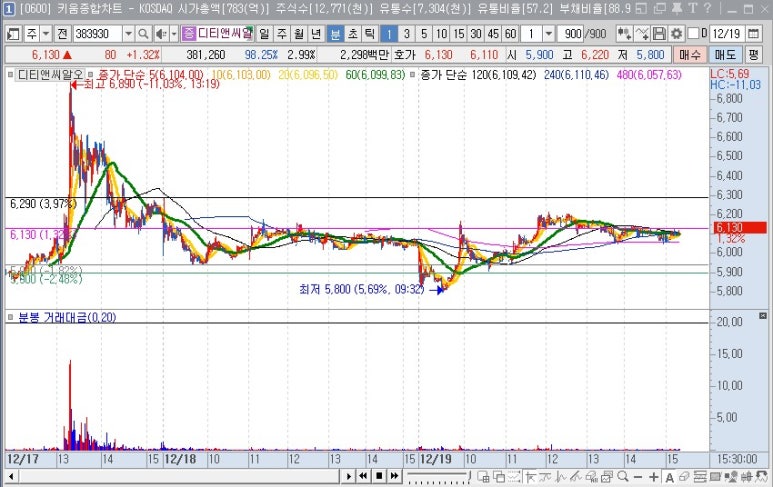Close the volume panel with small x
This screenshot has height=487, width=773.
[763, 315]
